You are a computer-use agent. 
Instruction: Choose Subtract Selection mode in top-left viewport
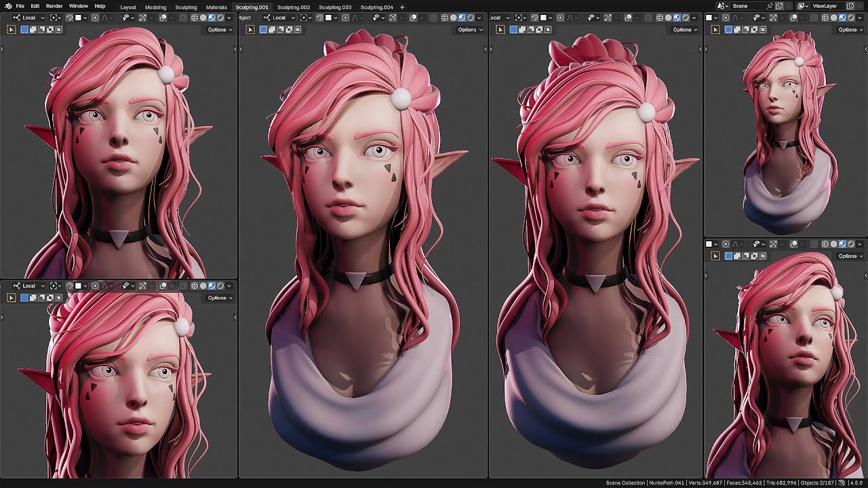pyautogui.click(x=41, y=30)
